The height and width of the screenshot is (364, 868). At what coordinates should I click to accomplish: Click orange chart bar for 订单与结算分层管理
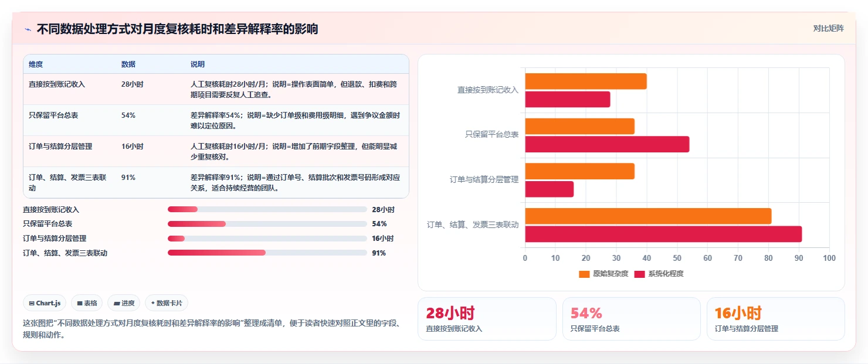click(x=579, y=171)
